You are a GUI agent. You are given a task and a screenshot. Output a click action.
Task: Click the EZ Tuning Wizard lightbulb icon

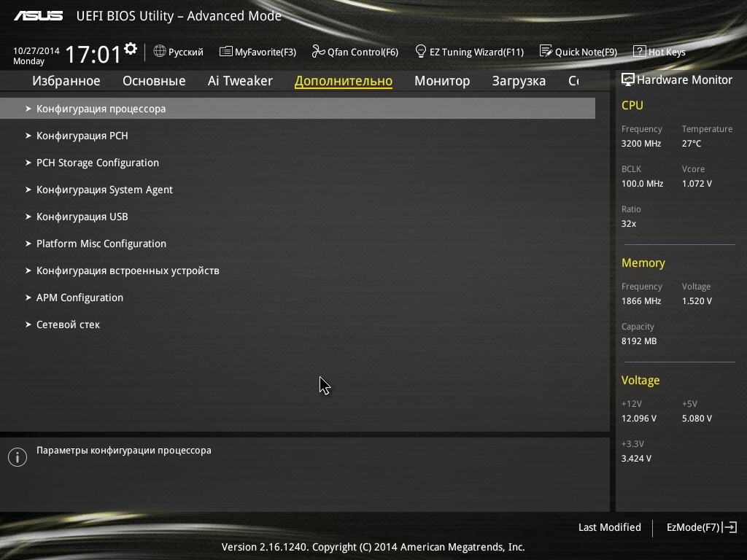coord(421,51)
